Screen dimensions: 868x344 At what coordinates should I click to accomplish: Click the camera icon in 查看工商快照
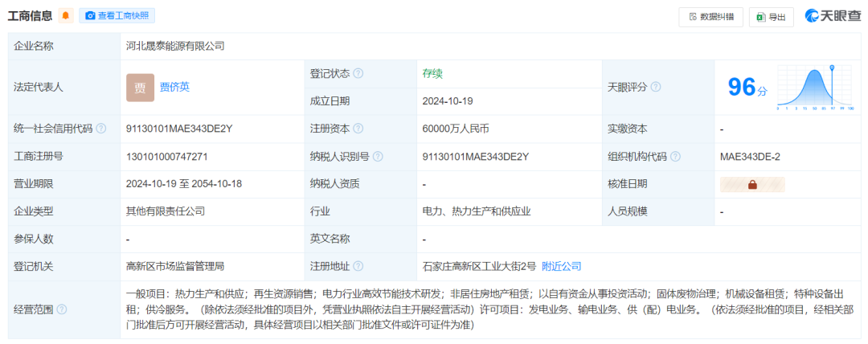click(90, 16)
